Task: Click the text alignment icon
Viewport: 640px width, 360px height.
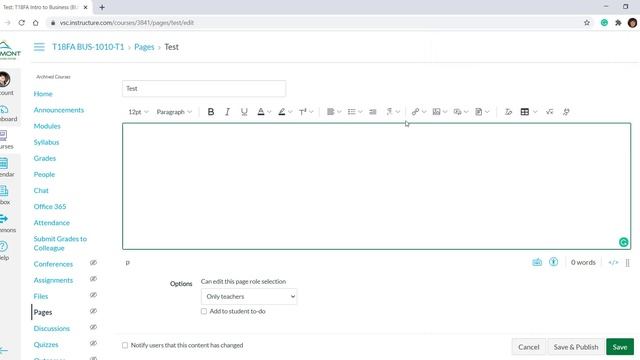Action: tap(331, 112)
